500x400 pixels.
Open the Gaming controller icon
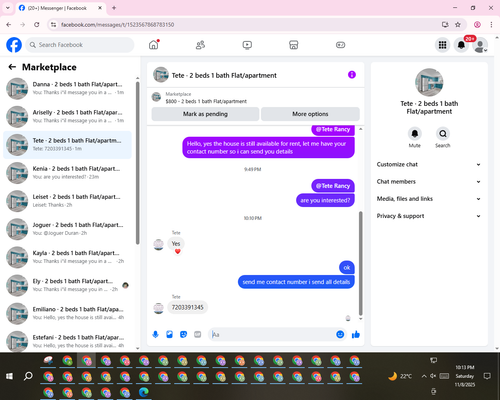coord(340,45)
